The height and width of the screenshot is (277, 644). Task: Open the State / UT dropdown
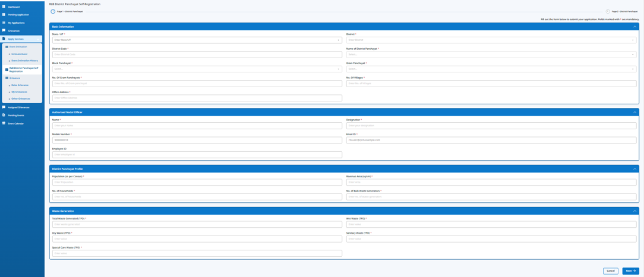coord(197,40)
